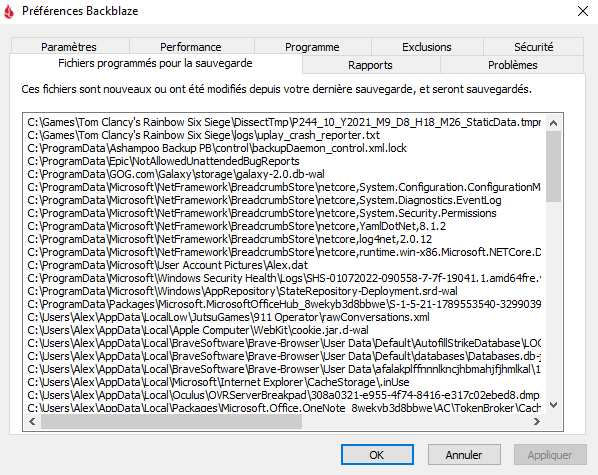598x475 pixels.
Task: Open the Problèmes tab
Action: click(x=512, y=65)
